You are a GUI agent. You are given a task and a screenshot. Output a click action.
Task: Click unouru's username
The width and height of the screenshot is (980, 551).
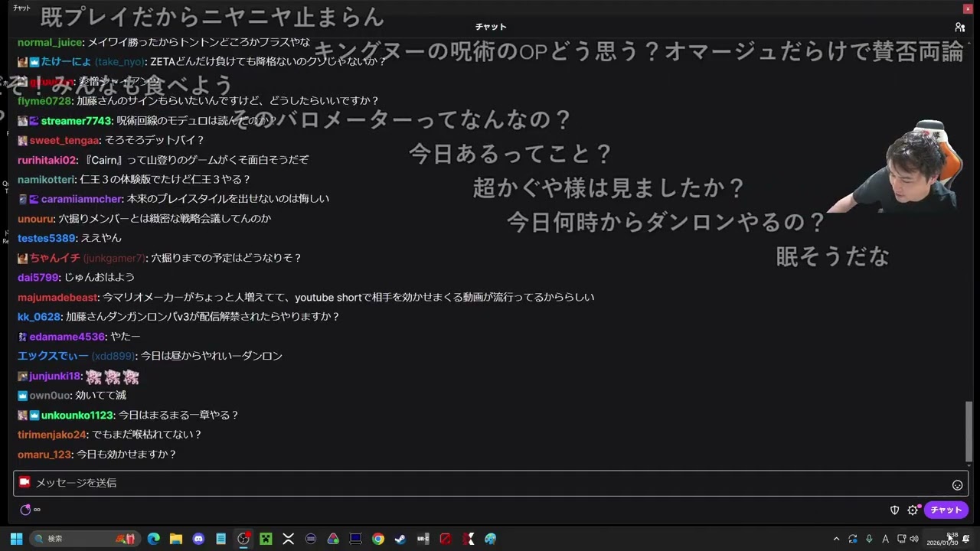pos(37,219)
